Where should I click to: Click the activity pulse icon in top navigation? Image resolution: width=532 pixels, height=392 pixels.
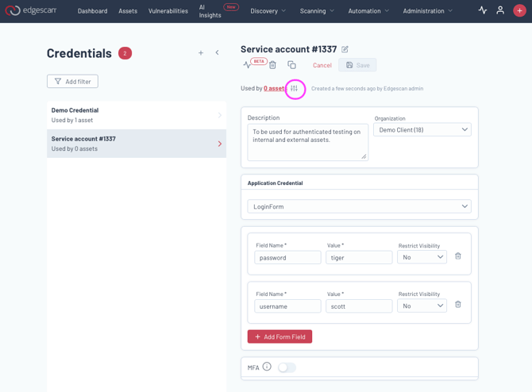[x=483, y=10]
